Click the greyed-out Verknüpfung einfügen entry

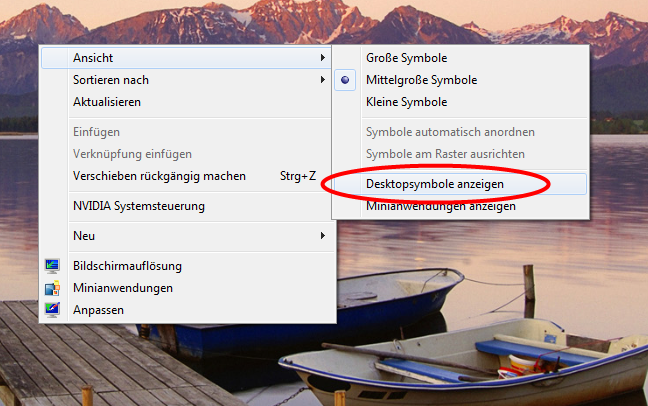pyautogui.click(x=186, y=154)
